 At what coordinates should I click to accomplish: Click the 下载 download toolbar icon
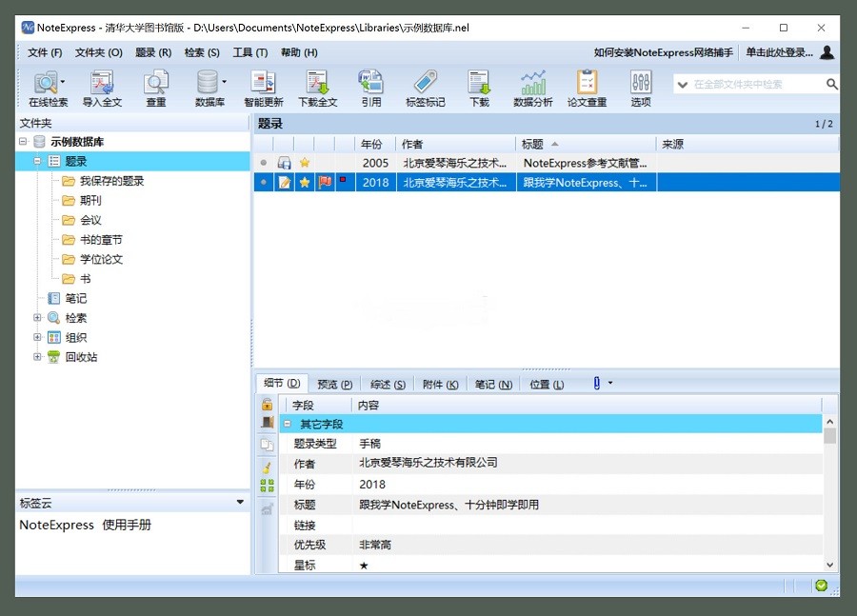479,88
